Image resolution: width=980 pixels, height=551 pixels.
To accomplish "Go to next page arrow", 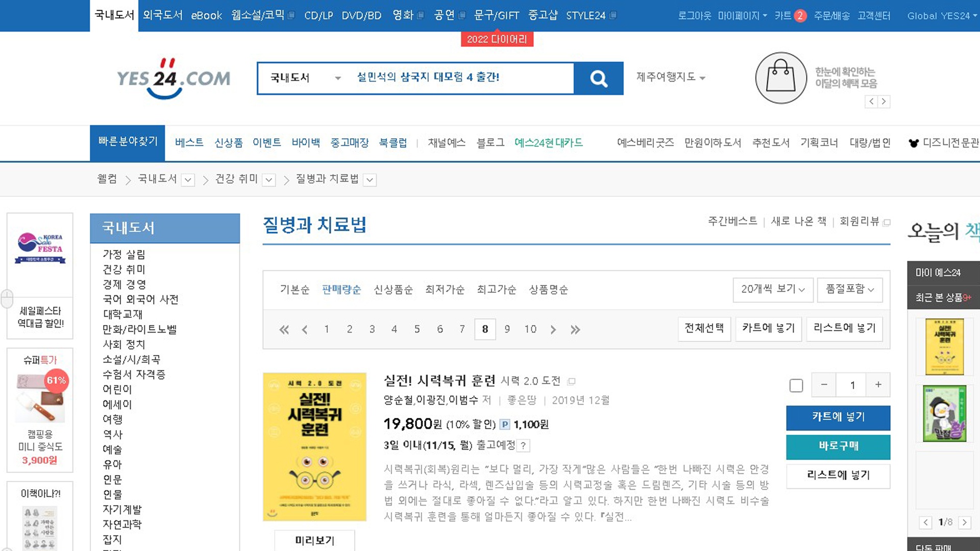I will (553, 330).
